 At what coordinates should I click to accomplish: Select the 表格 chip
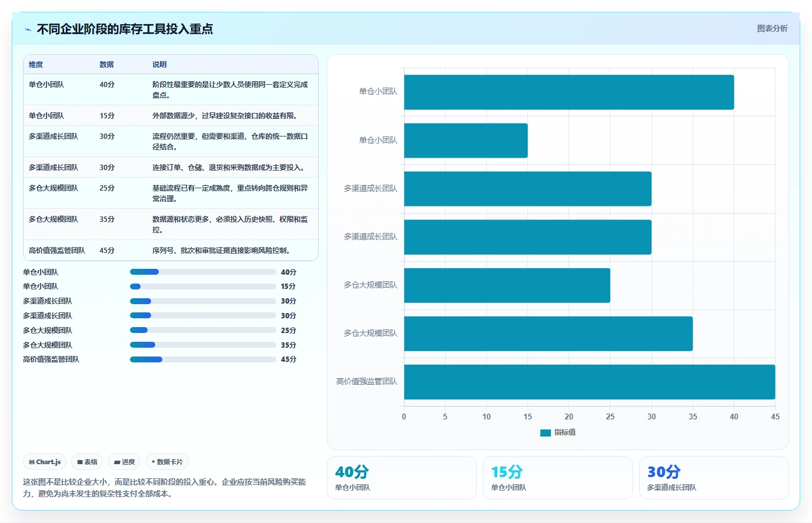click(x=87, y=462)
